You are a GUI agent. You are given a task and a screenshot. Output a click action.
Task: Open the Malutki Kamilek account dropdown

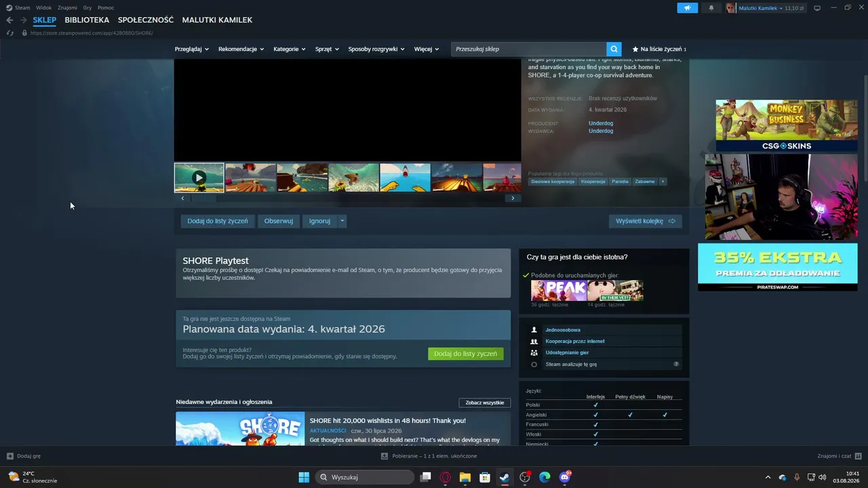coord(760,8)
